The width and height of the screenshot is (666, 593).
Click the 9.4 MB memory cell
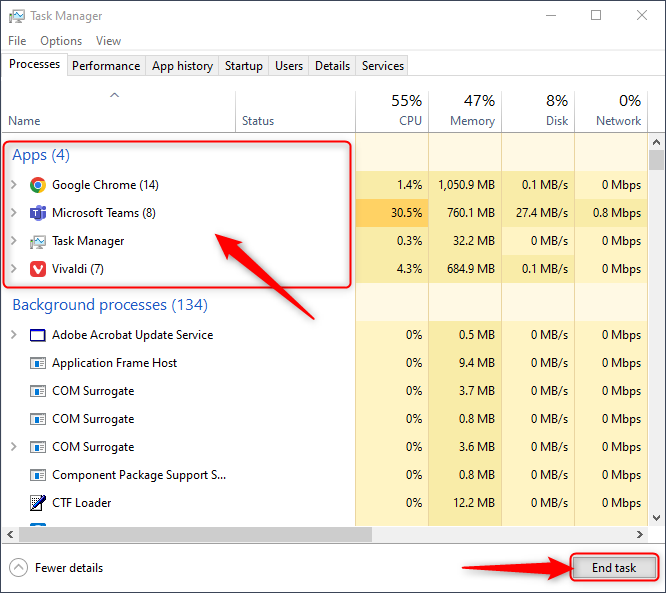pos(465,363)
